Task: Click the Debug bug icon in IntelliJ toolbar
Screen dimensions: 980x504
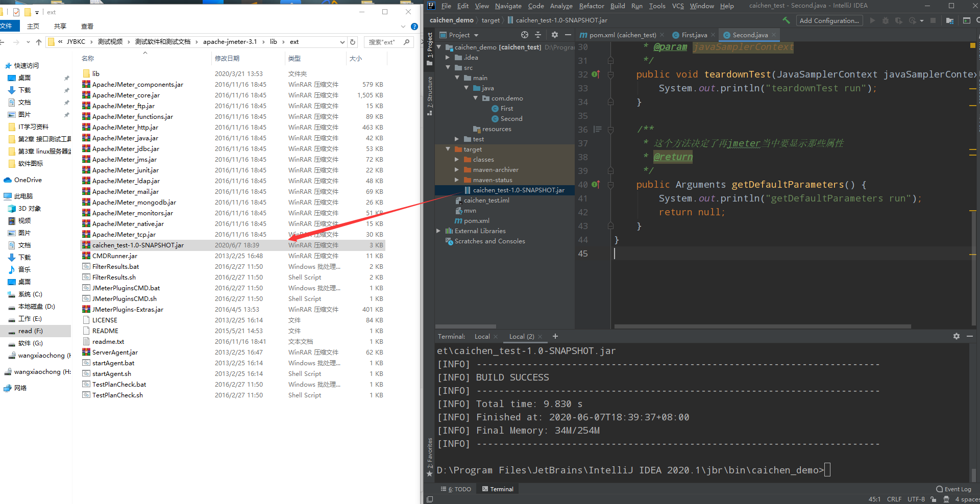Action: click(886, 20)
